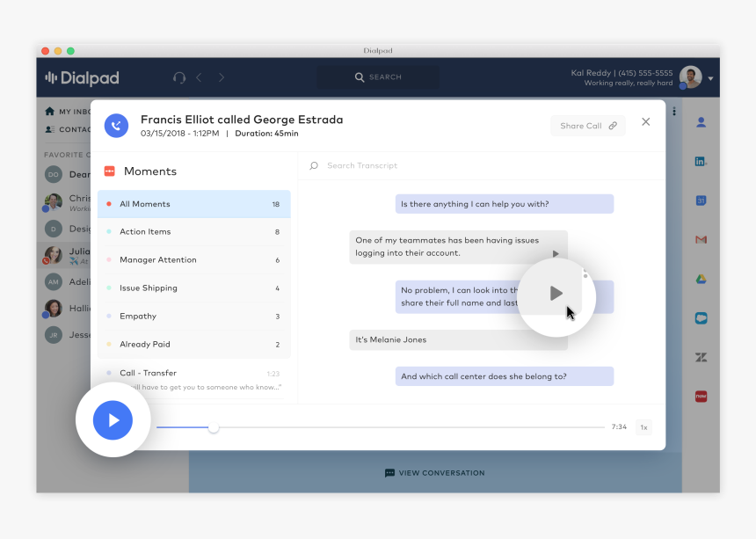Click the Dialpad logo

click(x=82, y=77)
